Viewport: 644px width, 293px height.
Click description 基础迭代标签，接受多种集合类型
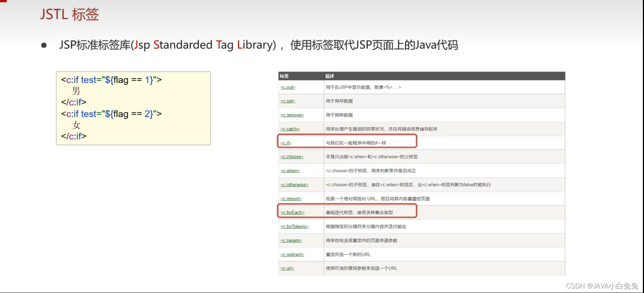pos(359,212)
